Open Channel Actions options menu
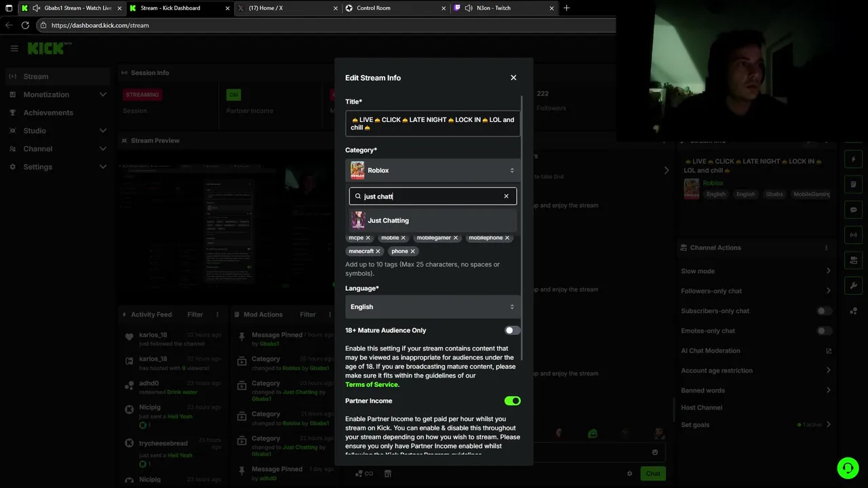Image resolution: width=868 pixels, height=488 pixels. 826,248
